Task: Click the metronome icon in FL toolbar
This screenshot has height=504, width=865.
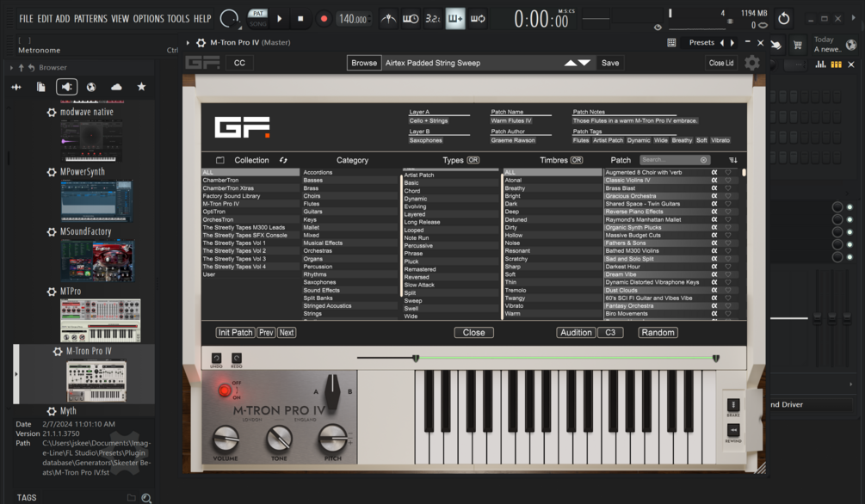Action: coord(389,19)
